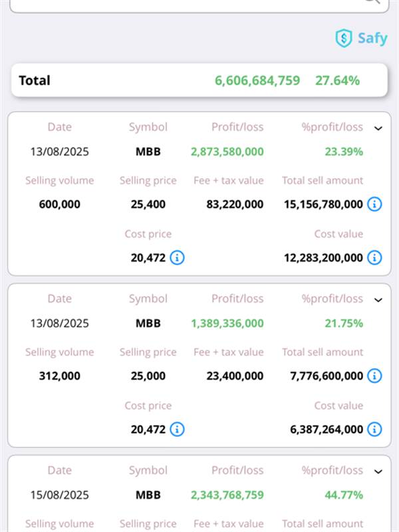Select MBB symbol in 21.75% card
Viewport: 399px width, 532px height.
(148, 323)
